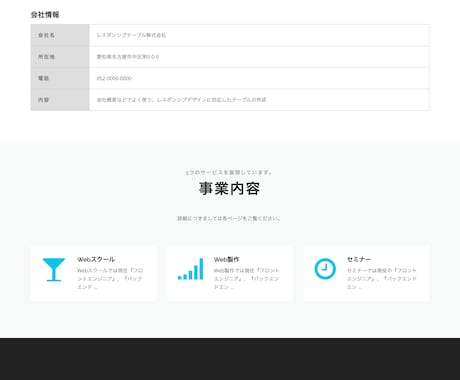Open the Webスクール card title
This screenshot has height=380, width=460.
pos(96,259)
